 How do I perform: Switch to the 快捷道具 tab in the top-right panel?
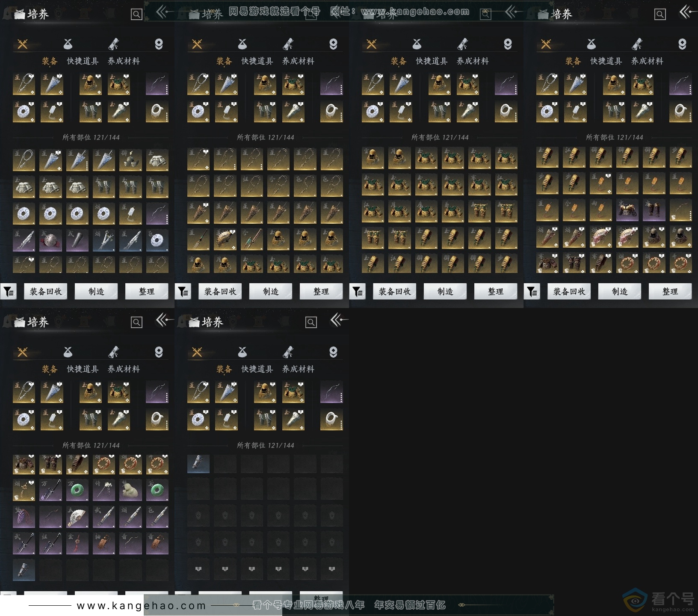pos(606,61)
